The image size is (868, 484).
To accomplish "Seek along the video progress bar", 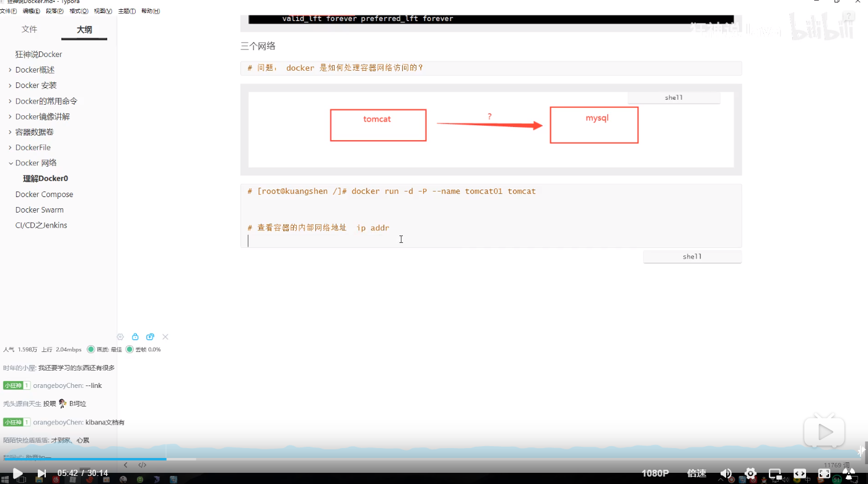I will coord(434,459).
